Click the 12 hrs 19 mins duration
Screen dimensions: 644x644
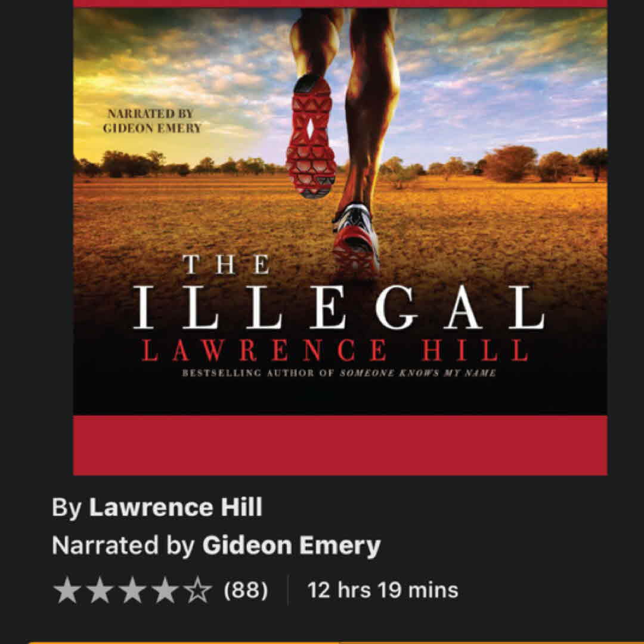(382, 590)
